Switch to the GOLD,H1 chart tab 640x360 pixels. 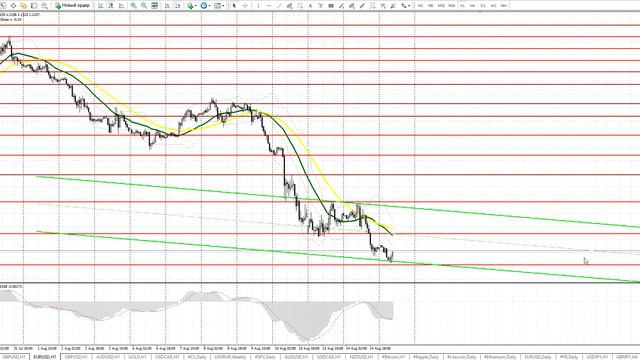138,357
